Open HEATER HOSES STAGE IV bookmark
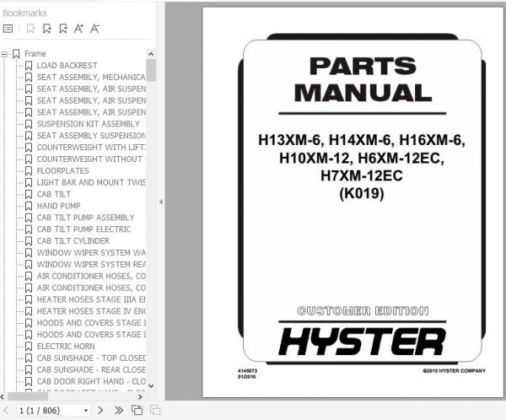Viewport: 506px width, 420px height. [91, 311]
